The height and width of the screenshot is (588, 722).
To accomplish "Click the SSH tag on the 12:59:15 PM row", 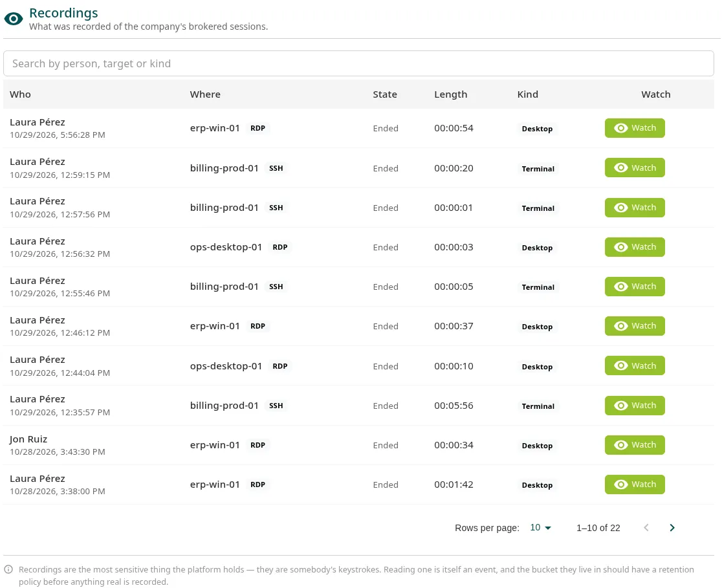I will [x=276, y=169].
